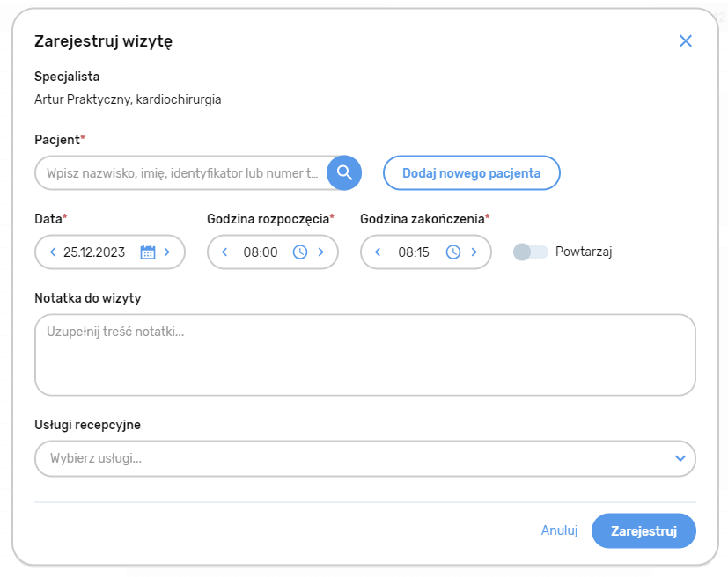Decrease end time with left chevron
The image size is (728, 577).
pyautogui.click(x=378, y=252)
